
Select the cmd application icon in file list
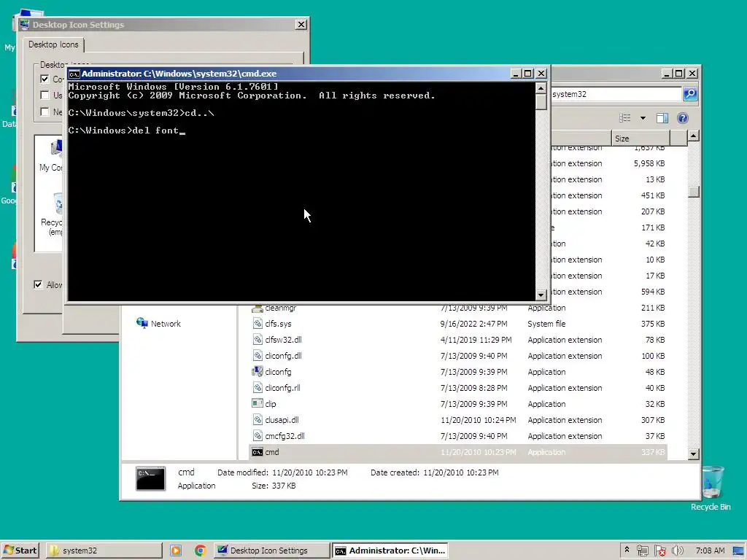pos(258,452)
